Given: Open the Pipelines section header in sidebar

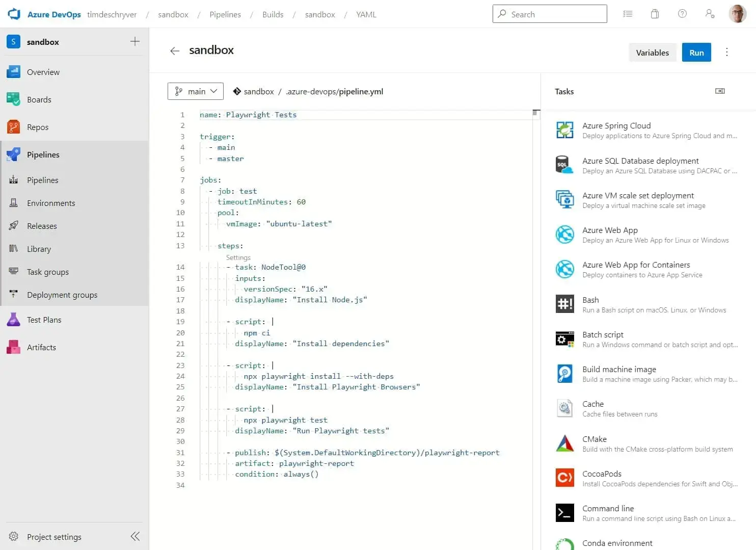Looking at the screenshot, I should point(74,154).
